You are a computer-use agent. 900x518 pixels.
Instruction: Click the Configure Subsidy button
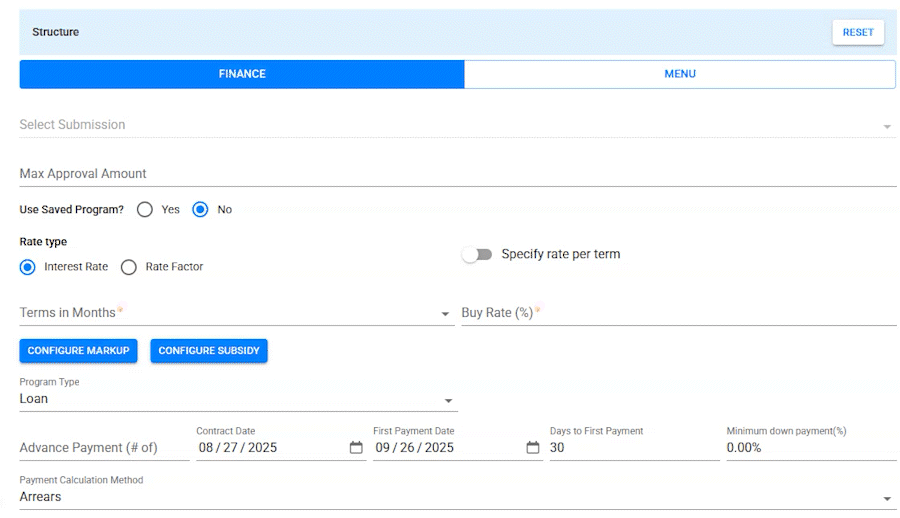(x=209, y=351)
